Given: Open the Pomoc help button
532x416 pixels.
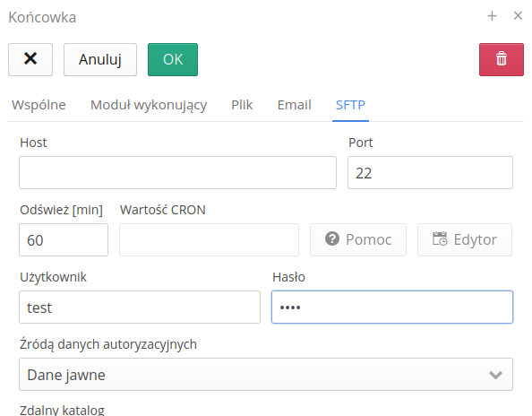Looking at the screenshot, I should coord(358,239).
